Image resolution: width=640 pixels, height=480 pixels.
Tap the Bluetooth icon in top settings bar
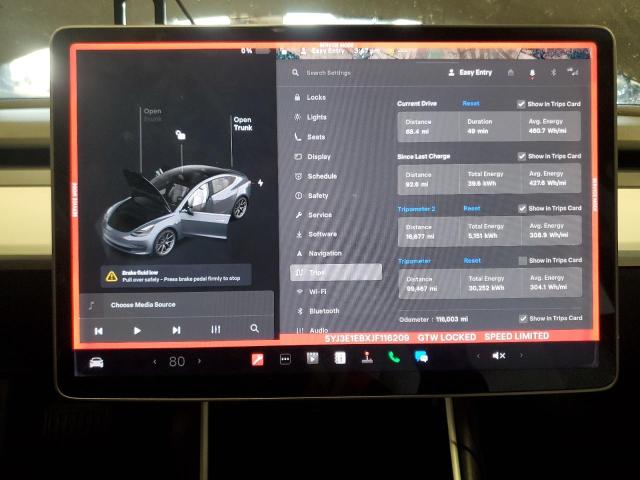pos(553,73)
